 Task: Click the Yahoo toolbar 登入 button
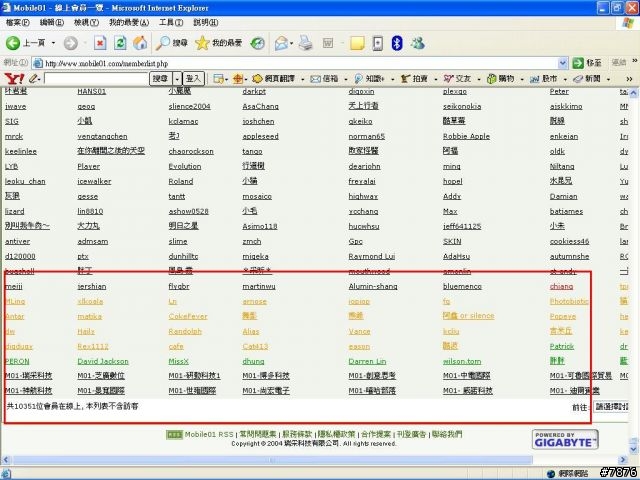[x=193, y=78]
